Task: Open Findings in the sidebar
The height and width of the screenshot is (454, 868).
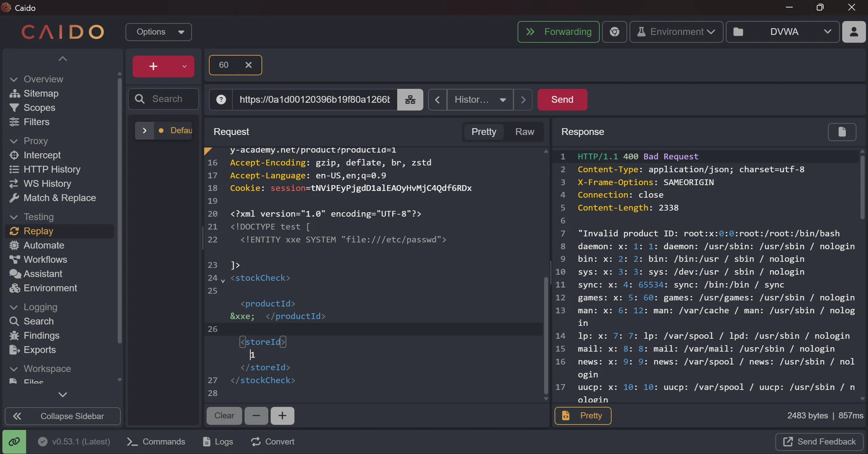Action: [41, 335]
